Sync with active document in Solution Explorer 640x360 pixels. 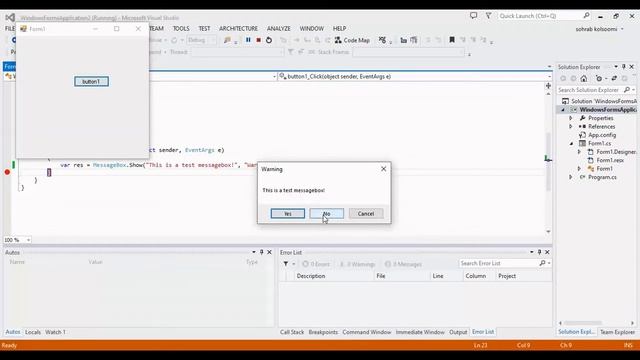tap(614, 78)
